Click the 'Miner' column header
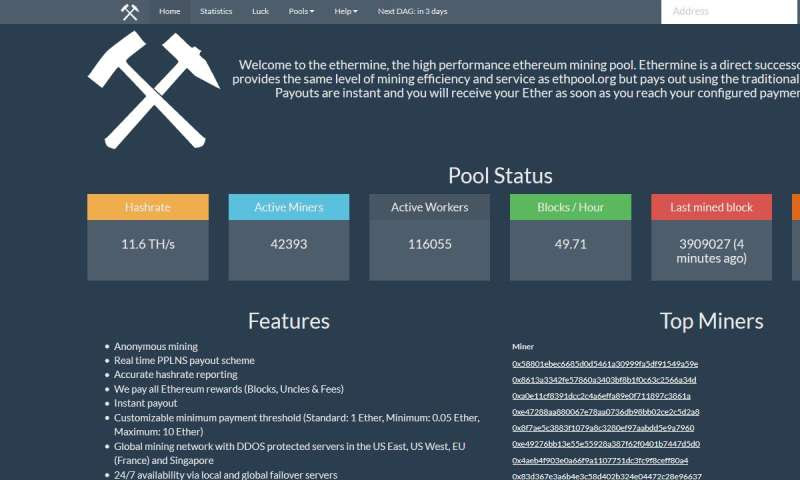800x480 pixels. point(523,346)
